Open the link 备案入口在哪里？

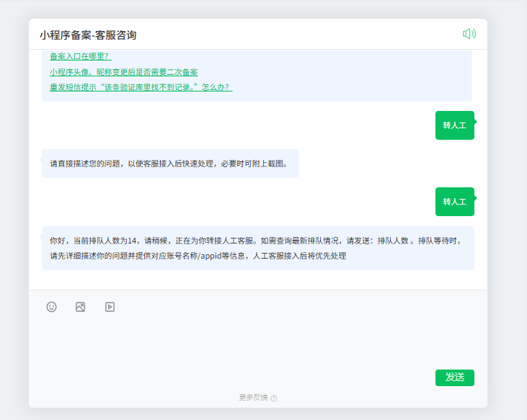pyautogui.click(x=81, y=56)
